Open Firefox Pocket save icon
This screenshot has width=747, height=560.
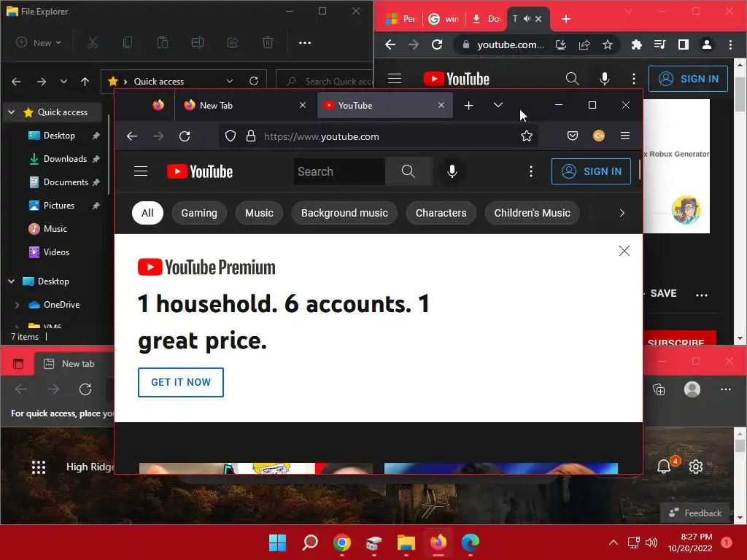point(573,136)
